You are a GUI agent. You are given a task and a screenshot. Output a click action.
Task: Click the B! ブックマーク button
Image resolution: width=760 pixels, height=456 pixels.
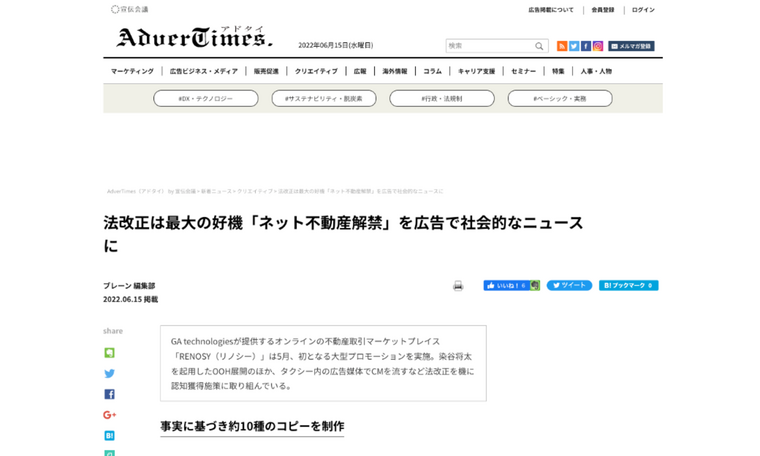(x=628, y=286)
